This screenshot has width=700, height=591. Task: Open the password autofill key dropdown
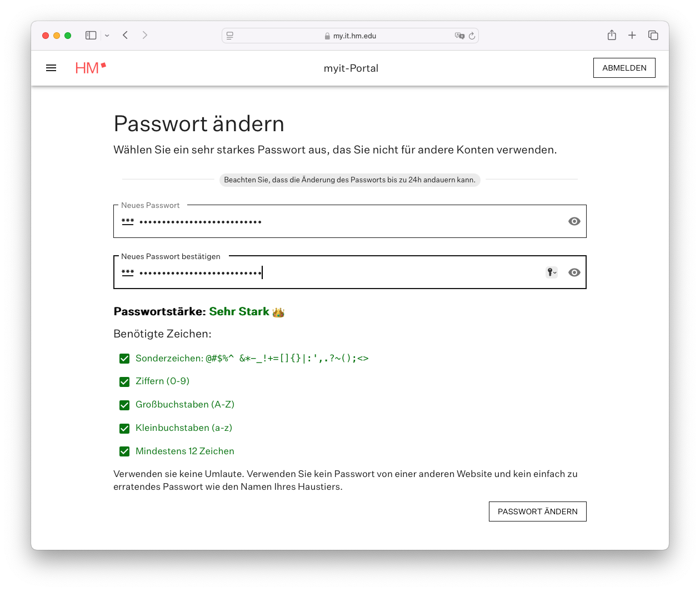click(551, 272)
